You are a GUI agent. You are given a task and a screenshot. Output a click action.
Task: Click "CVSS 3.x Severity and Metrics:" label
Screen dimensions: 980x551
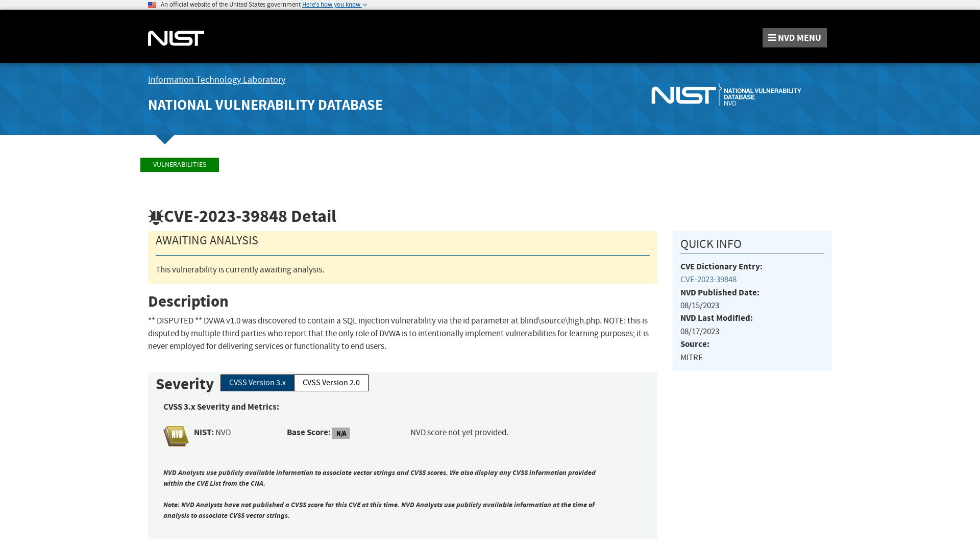(x=221, y=407)
